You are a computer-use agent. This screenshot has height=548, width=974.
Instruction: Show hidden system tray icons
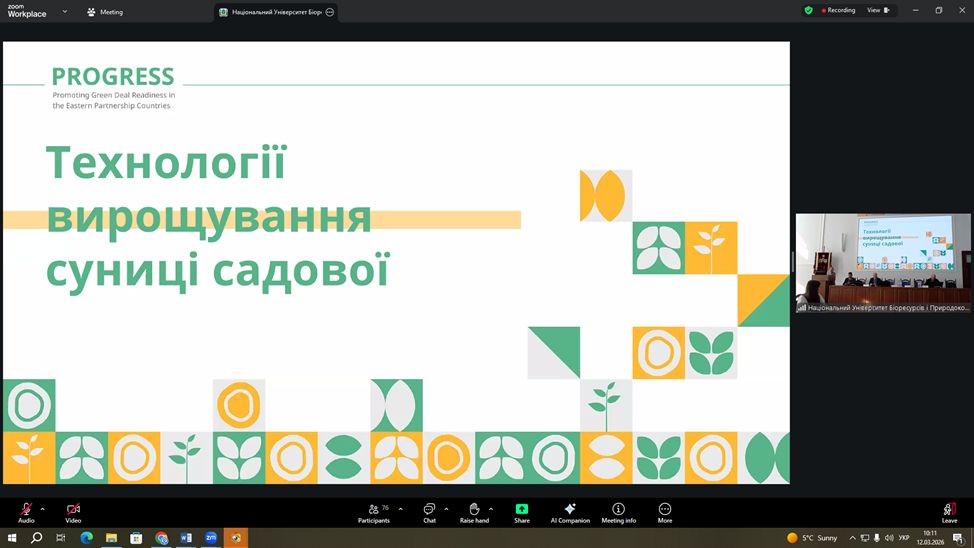(852, 538)
